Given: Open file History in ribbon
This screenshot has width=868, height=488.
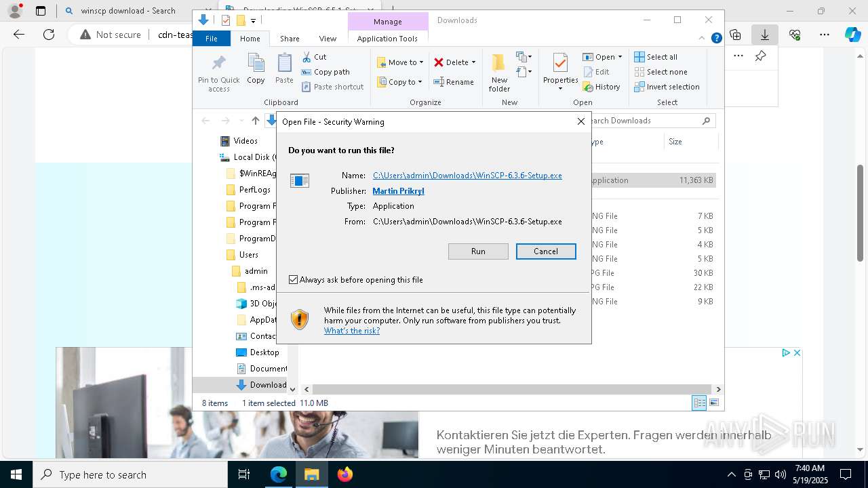Looking at the screenshot, I should tap(601, 87).
